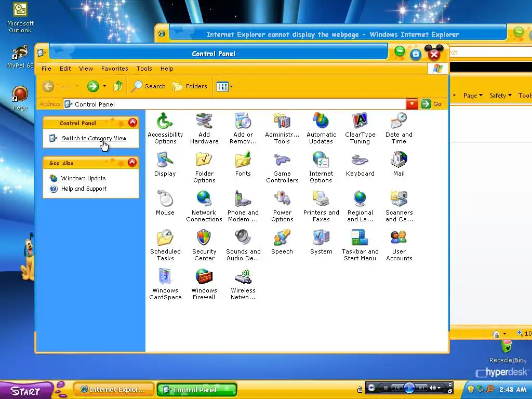Open Add or Remove Programs icon
The height and width of the screenshot is (399, 532).
[x=243, y=128]
